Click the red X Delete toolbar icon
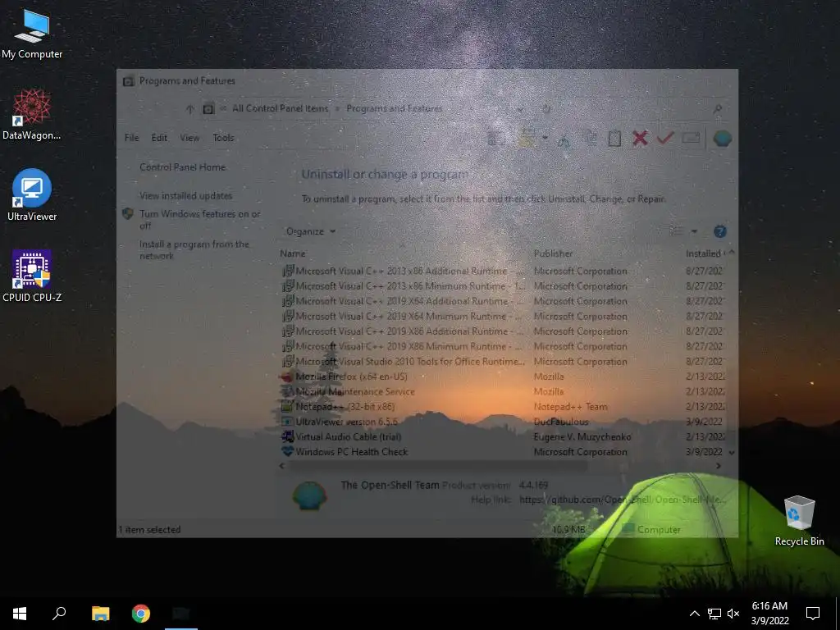This screenshot has height=630, width=840. pyautogui.click(x=640, y=138)
